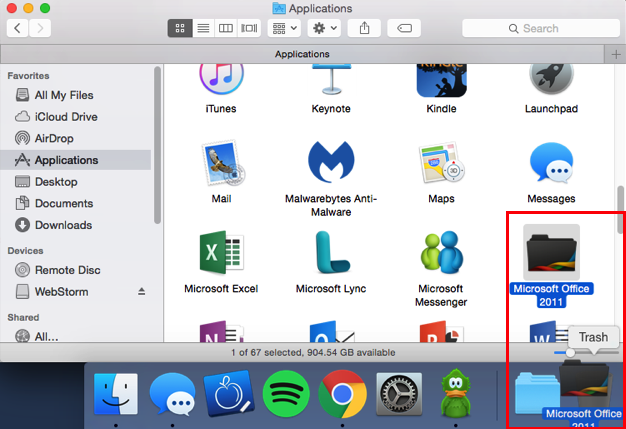Open the blue folder stack in Dock
This screenshot has height=429, width=626.
pyautogui.click(x=535, y=393)
